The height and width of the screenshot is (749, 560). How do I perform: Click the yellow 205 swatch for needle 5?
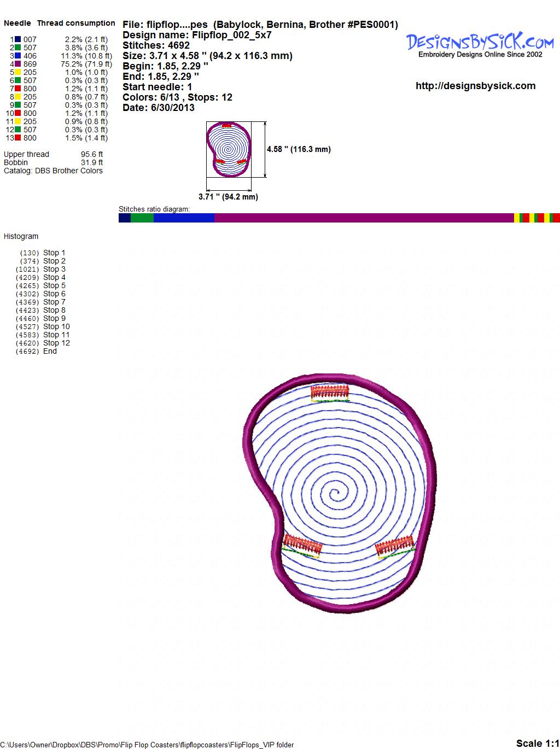tap(18, 72)
